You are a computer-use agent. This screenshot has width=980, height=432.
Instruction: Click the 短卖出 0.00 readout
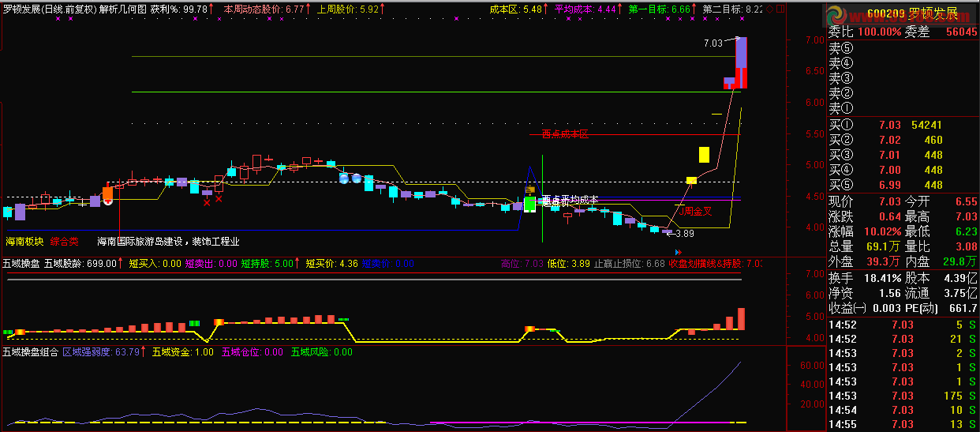click(x=211, y=264)
